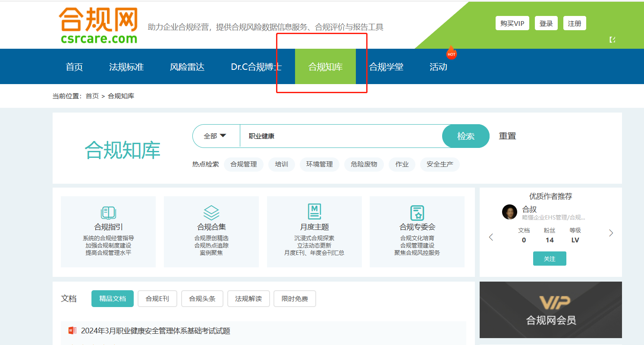Click the 合规指引 card title

(108, 227)
